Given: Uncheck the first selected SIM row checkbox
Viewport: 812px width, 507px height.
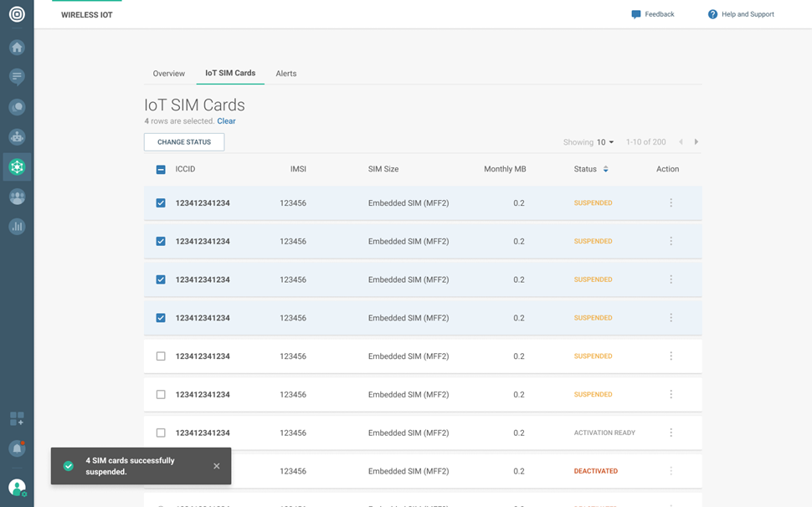Looking at the screenshot, I should tap(161, 203).
